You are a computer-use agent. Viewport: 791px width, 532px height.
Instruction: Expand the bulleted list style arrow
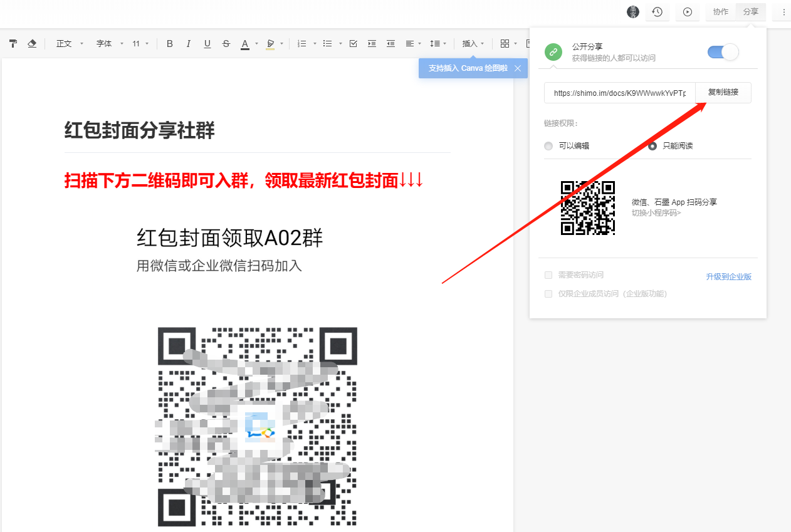click(340, 44)
